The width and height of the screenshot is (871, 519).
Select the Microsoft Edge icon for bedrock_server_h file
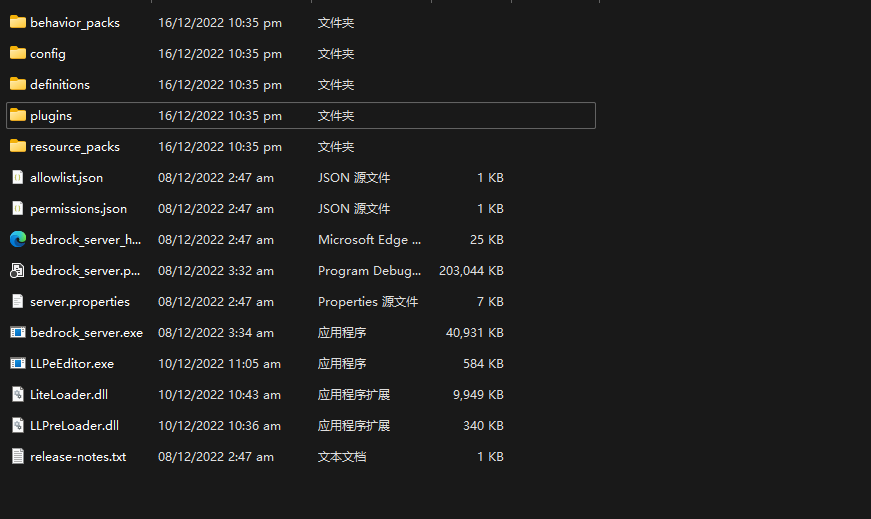tap(18, 239)
